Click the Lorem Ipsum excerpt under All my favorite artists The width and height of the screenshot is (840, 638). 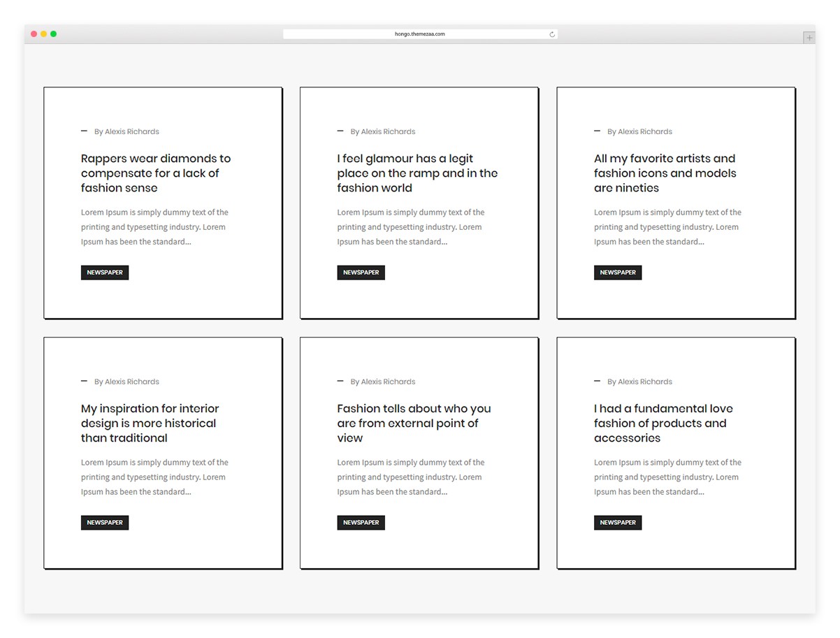[667, 227]
